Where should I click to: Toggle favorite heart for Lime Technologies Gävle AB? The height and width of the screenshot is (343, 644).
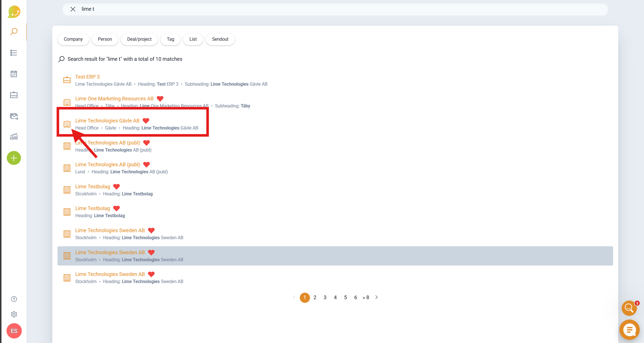[x=146, y=121]
